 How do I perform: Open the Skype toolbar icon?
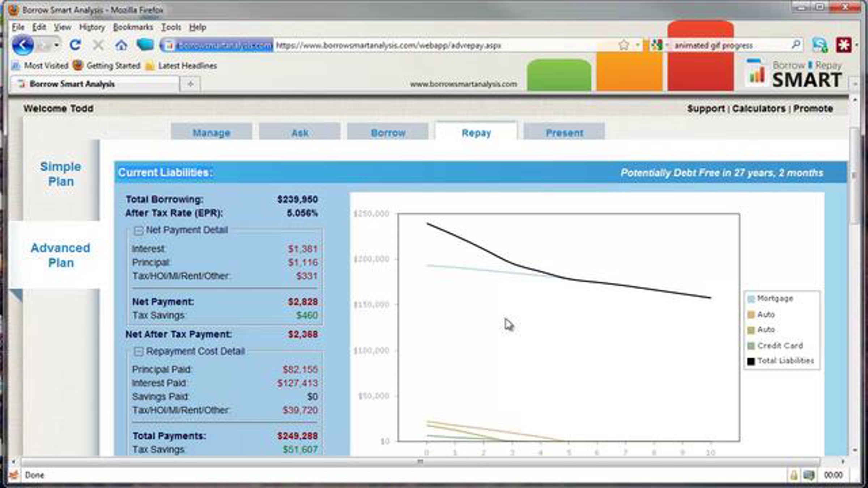820,45
